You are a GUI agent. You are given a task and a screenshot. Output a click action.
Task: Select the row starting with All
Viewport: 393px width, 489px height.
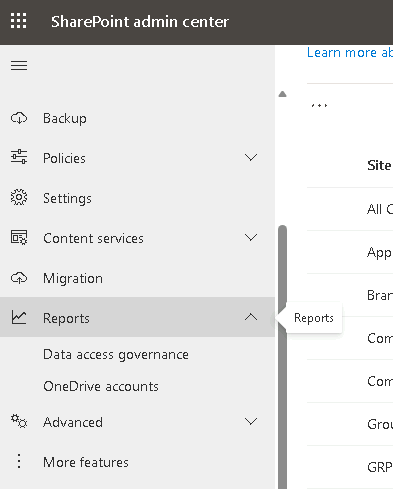pos(350,209)
